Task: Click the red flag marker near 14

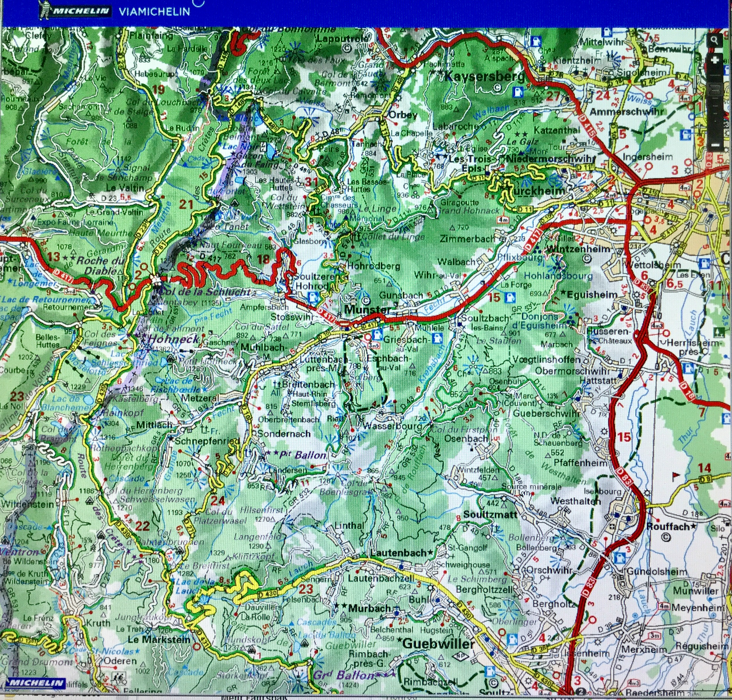Action: (675, 475)
